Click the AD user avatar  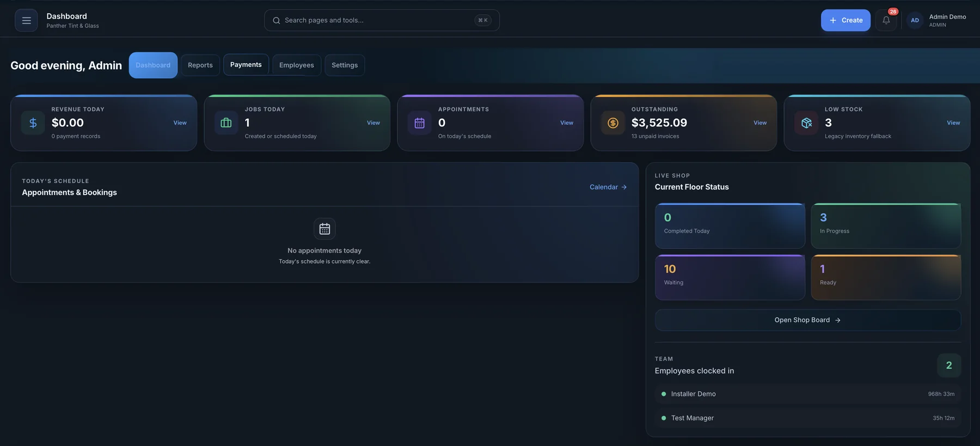pos(915,20)
